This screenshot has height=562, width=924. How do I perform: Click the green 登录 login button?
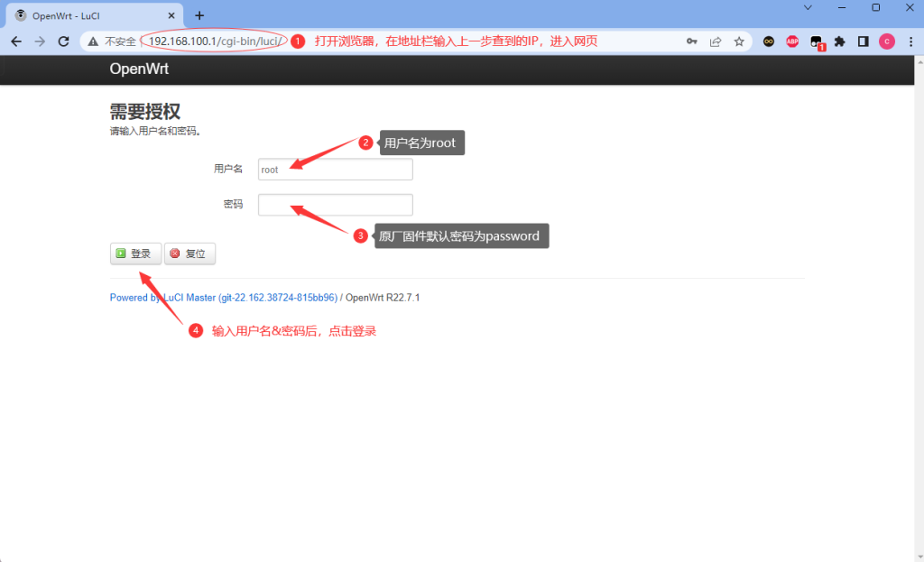(135, 253)
